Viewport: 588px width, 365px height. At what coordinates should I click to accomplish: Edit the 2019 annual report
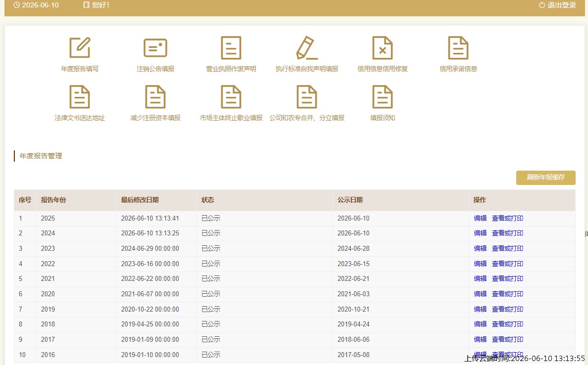[480, 309]
